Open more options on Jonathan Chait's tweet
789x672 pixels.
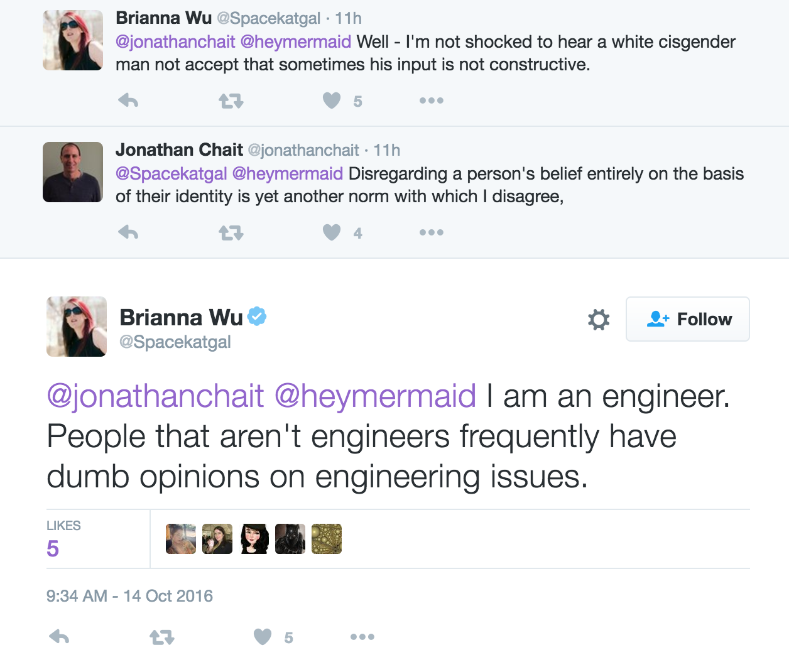tap(432, 232)
